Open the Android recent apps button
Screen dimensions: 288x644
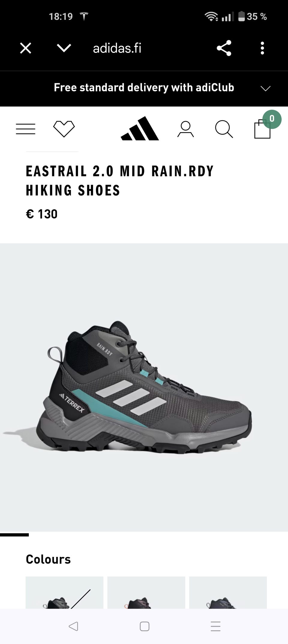[x=216, y=626]
